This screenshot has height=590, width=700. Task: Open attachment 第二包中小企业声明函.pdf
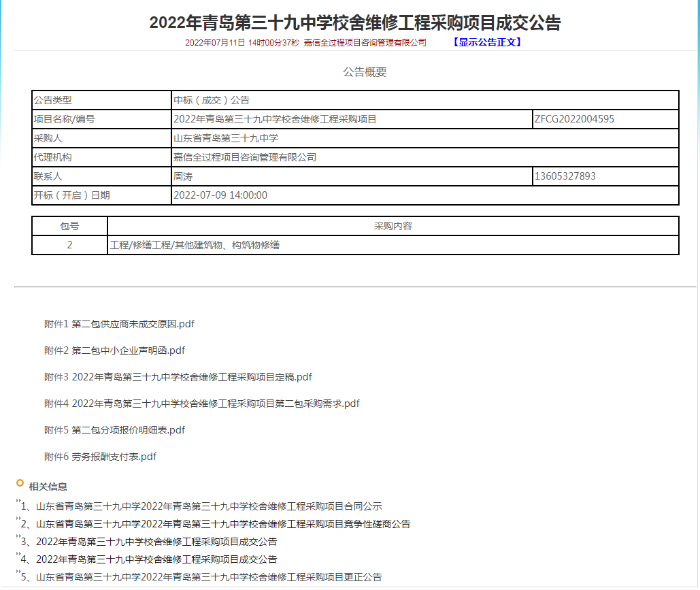[x=114, y=350]
